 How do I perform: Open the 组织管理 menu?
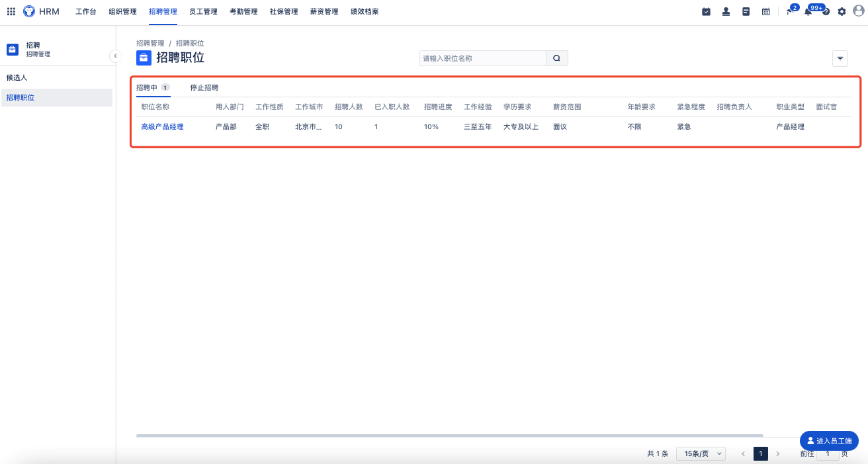pos(122,12)
